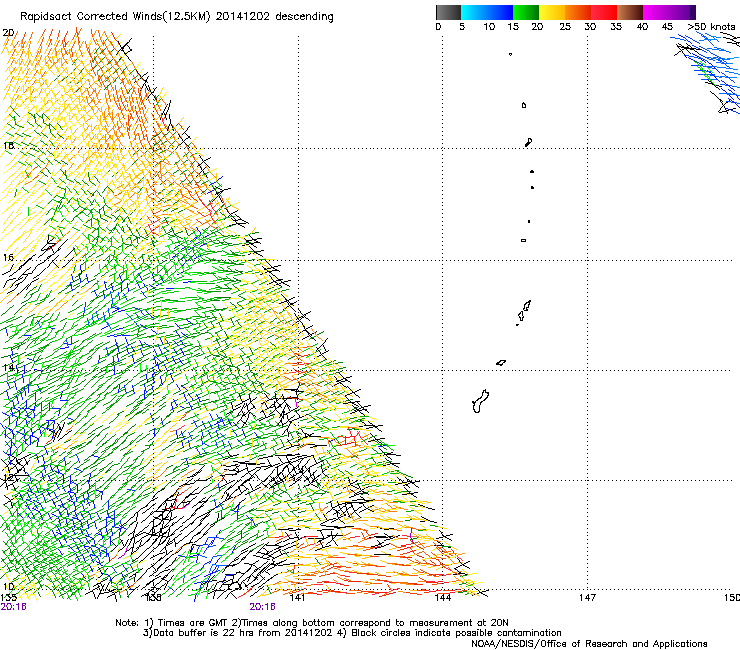
Task: Click the 'Data buffer is 22 hrs' note
Action: coord(352,633)
